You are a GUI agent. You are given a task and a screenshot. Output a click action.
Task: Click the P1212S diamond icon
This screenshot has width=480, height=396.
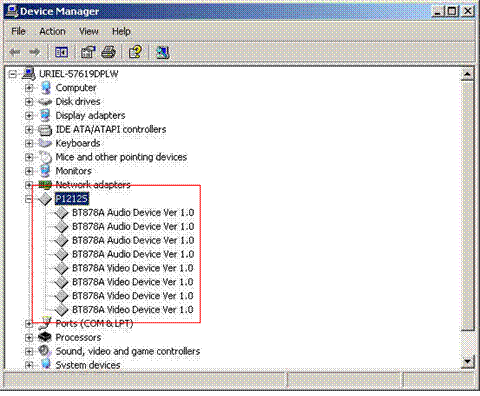click(x=45, y=199)
